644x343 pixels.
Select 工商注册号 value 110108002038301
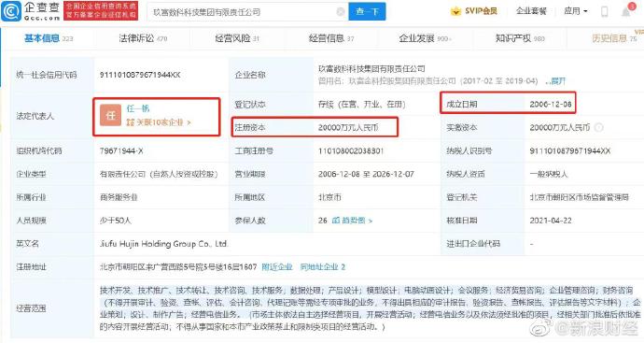pos(351,150)
